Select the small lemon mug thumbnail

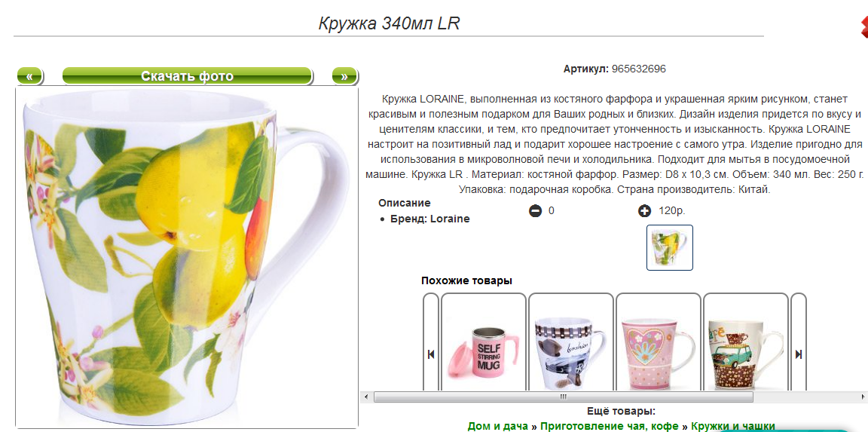point(670,247)
